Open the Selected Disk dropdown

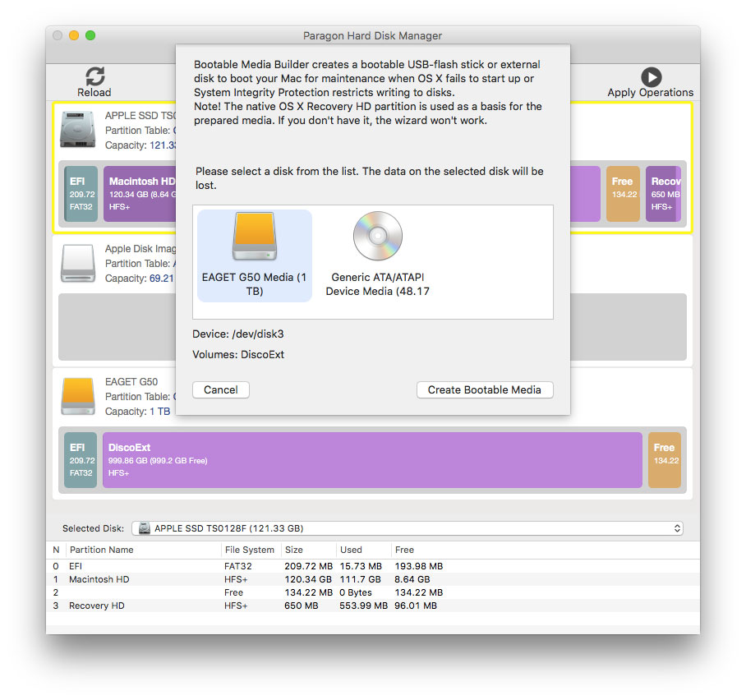point(408,528)
